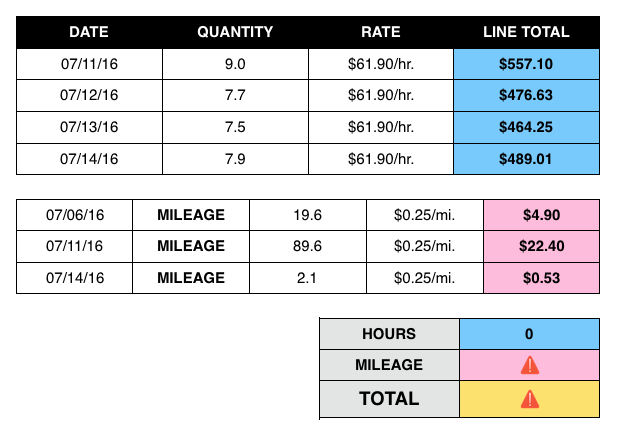Select the LINE TOTAL column header
621x445 pixels.
click(526, 32)
